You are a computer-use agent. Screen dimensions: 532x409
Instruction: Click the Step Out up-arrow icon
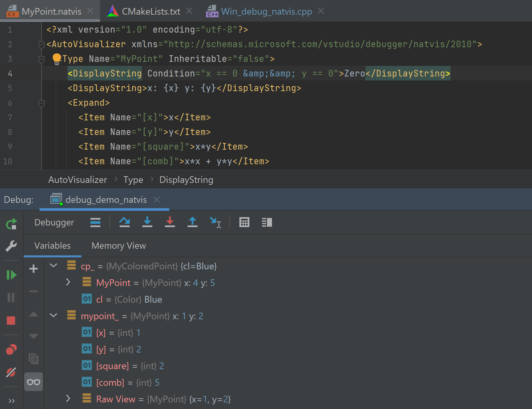point(192,222)
